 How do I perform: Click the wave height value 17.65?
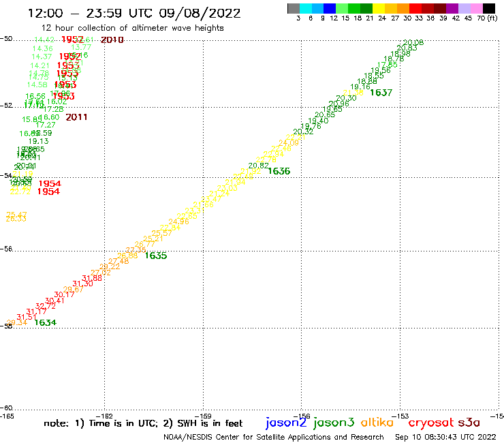click(x=388, y=65)
